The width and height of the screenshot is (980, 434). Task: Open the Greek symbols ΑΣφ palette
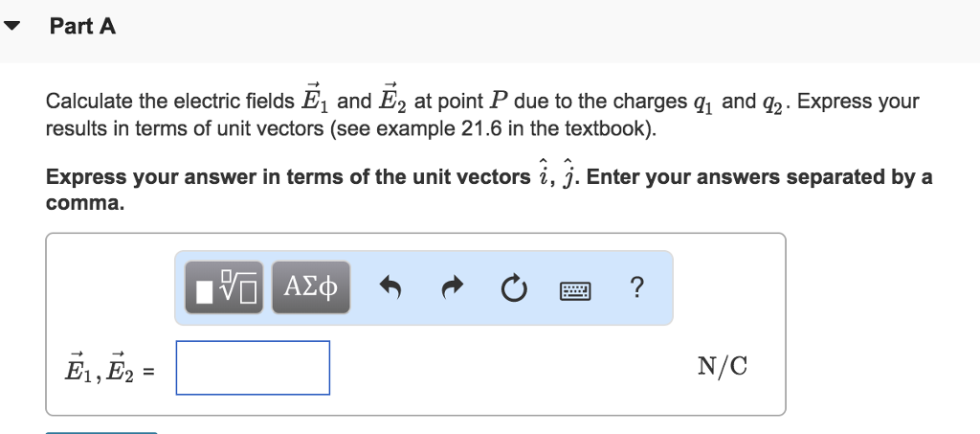coord(311,286)
